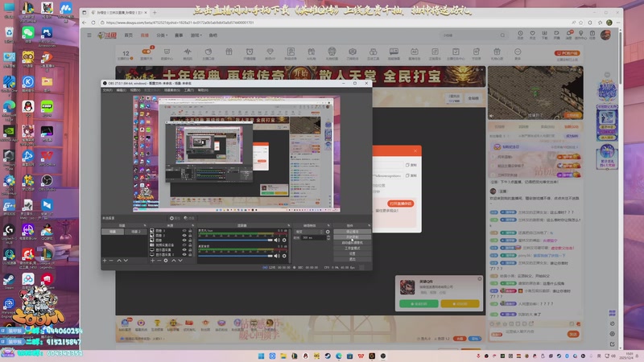Open the mini game preview thumbnail
This screenshot has height=362, width=644.
point(535,93)
